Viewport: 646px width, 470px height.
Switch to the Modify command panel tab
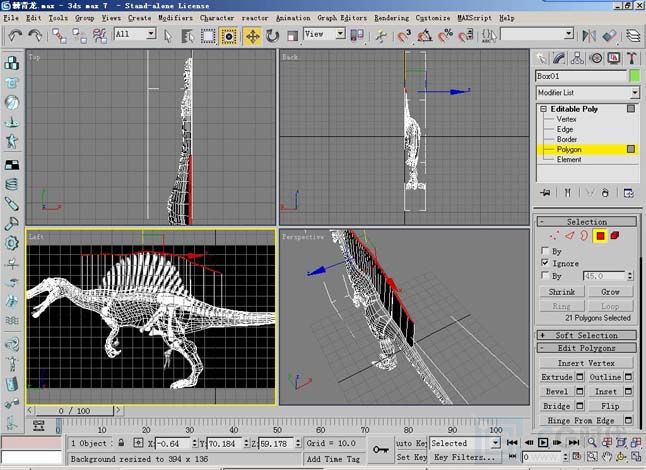pyautogui.click(x=559, y=58)
